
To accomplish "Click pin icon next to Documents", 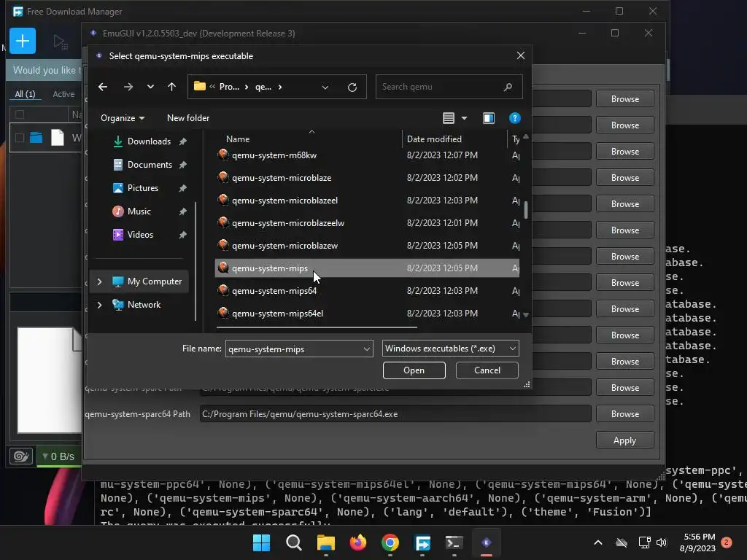I will 182,165.
